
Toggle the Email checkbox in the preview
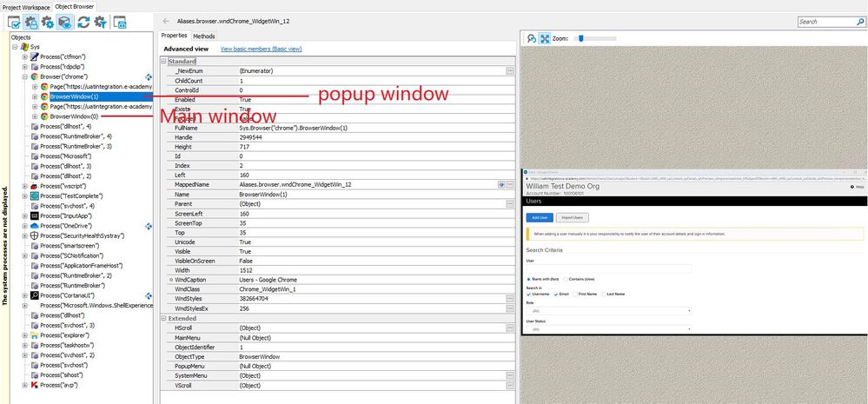click(556, 295)
